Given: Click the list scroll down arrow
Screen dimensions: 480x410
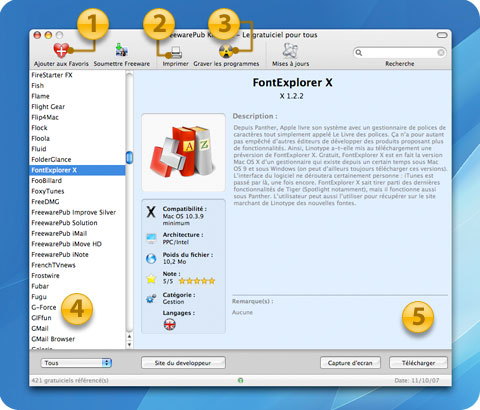Looking at the screenshot, I should pyautogui.click(x=129, y=345).
